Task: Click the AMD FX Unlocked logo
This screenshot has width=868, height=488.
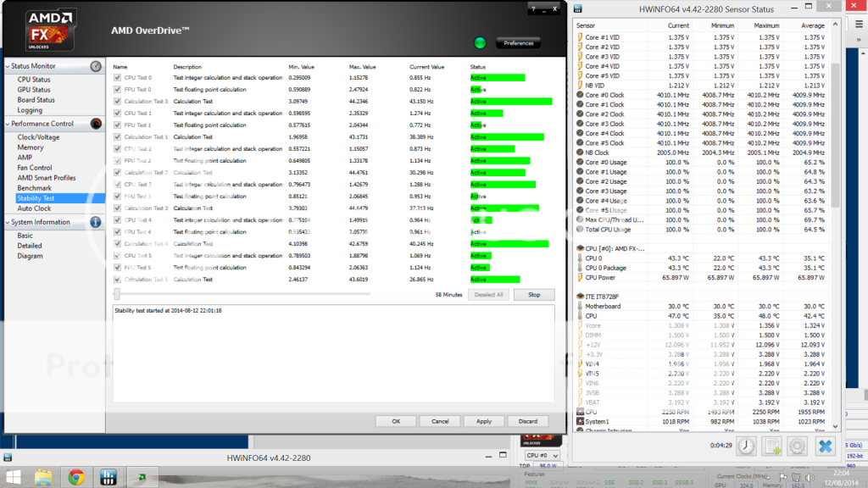Action: (50, 30)
